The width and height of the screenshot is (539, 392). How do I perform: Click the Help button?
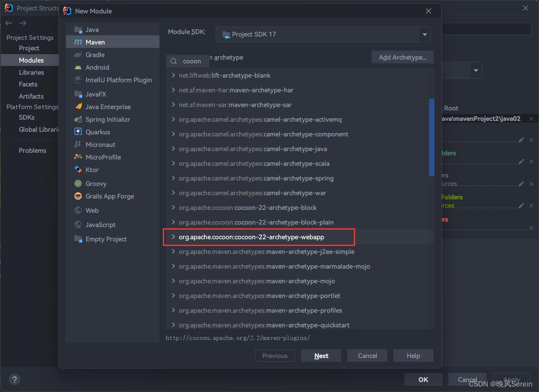click(x=413, y=355)
